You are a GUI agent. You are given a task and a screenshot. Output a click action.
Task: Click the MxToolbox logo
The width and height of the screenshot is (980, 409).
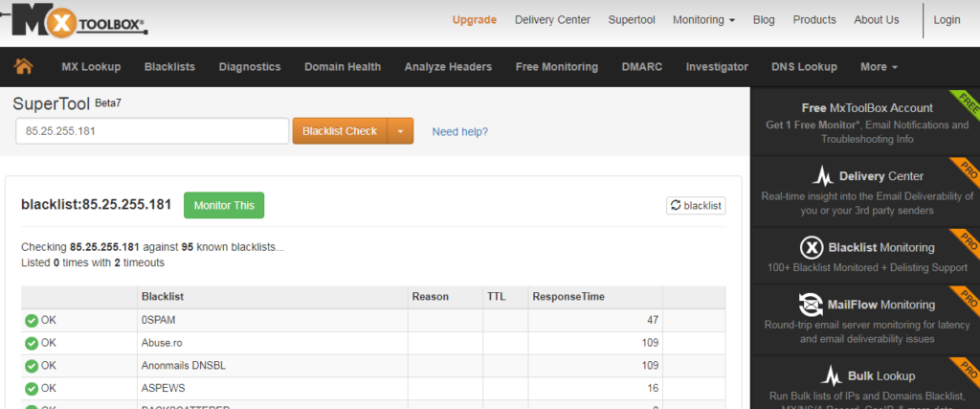click(x=74, y=22)
